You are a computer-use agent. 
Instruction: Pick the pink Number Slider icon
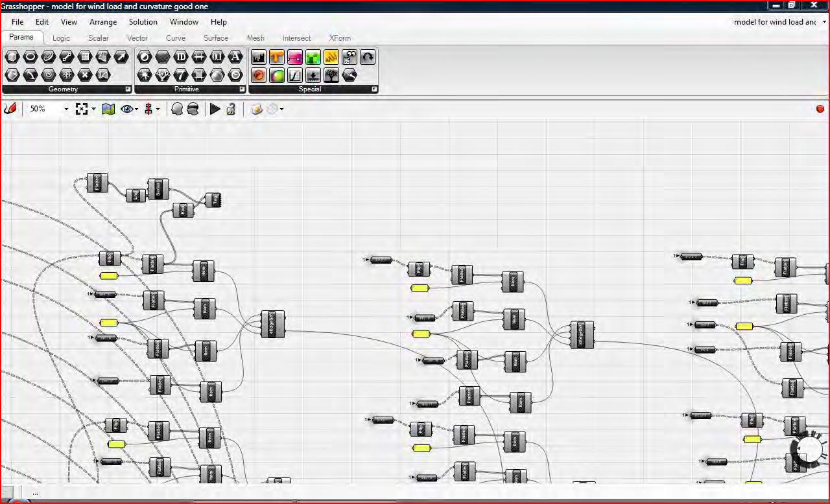[x=295, y=57]
